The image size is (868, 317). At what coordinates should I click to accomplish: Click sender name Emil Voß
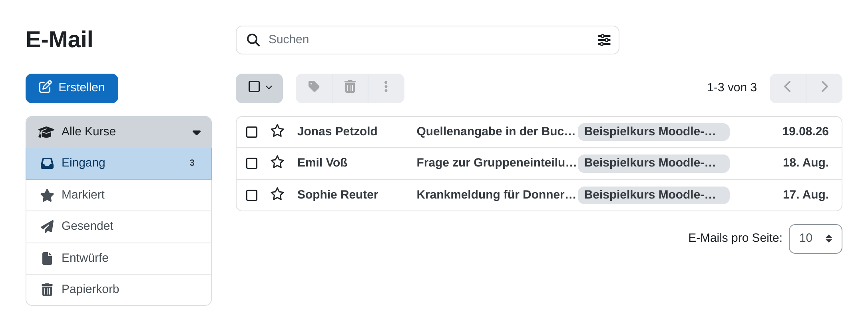pyautogui.click(x=323, y=163)
